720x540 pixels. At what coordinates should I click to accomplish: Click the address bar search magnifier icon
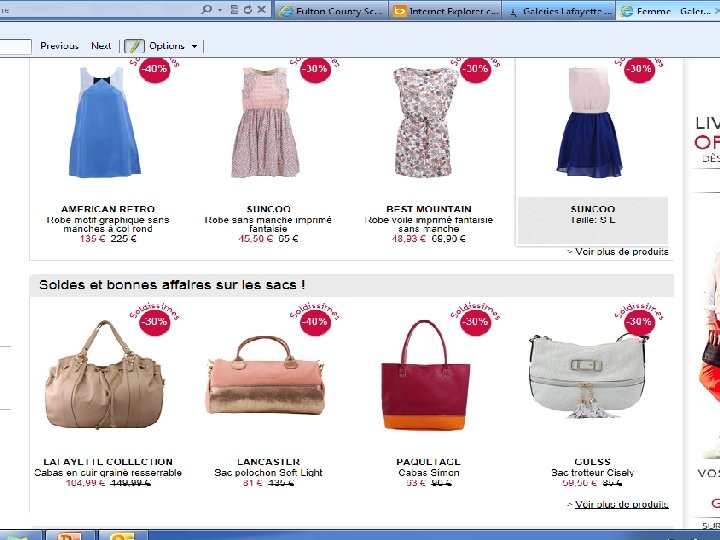pyautogui.click(x=207, y=9)
